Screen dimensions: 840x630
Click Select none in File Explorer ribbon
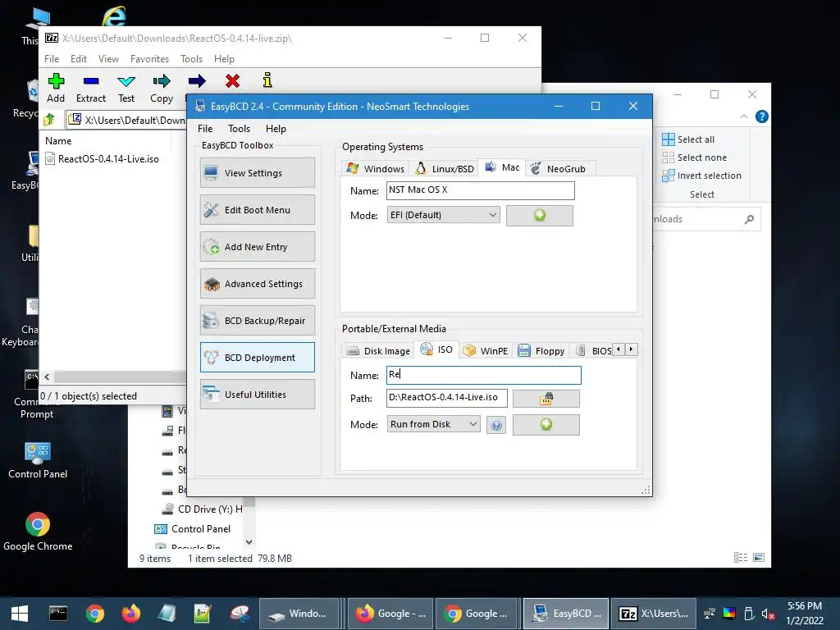pos(694,157)
